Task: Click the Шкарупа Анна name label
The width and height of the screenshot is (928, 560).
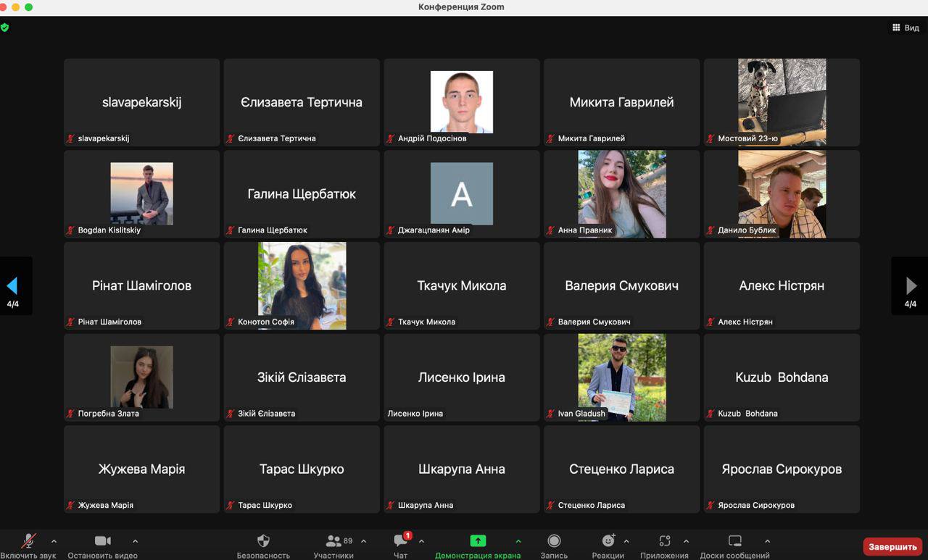Action: click(x=426, y=506)
